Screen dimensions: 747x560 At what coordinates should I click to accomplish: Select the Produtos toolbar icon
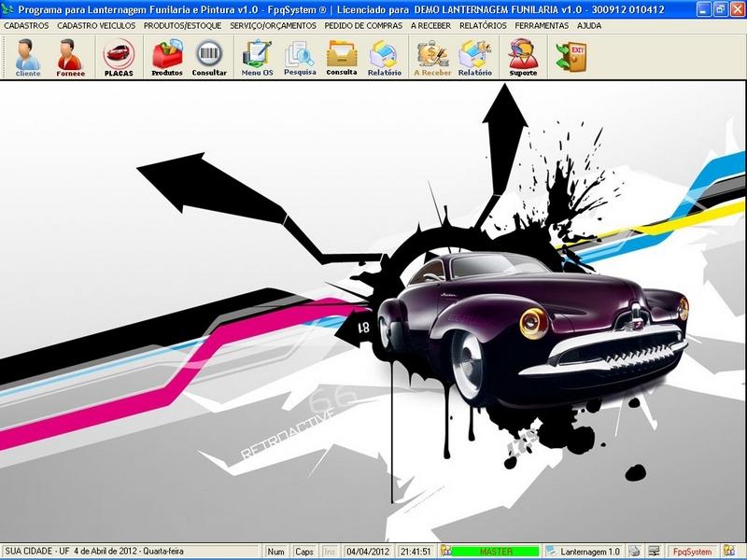167,58
